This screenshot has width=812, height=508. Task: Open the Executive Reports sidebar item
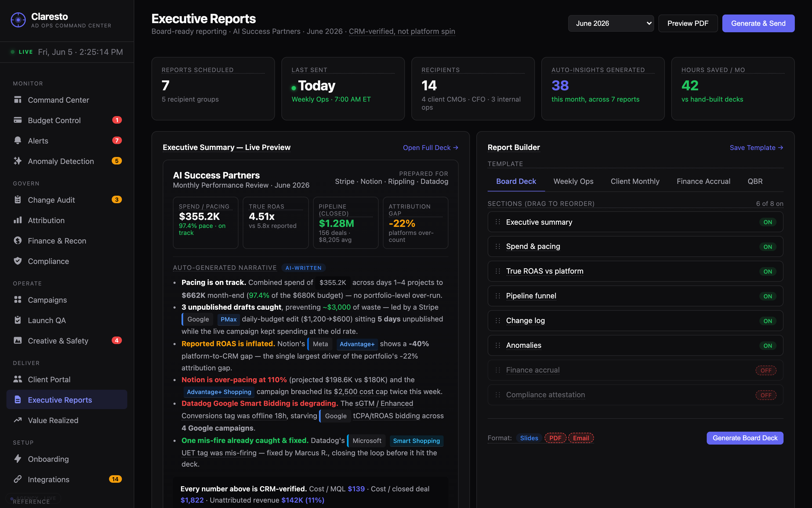click(x=67, y=399)
